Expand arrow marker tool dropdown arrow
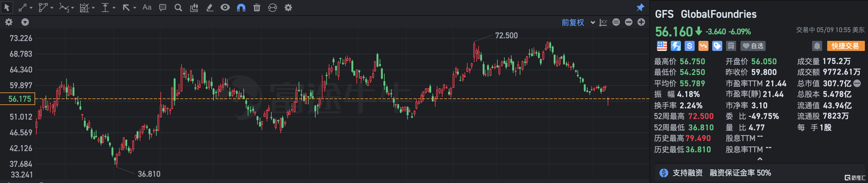Image resolution: width=868 pixels, height=183 pixels. point(135,8)
